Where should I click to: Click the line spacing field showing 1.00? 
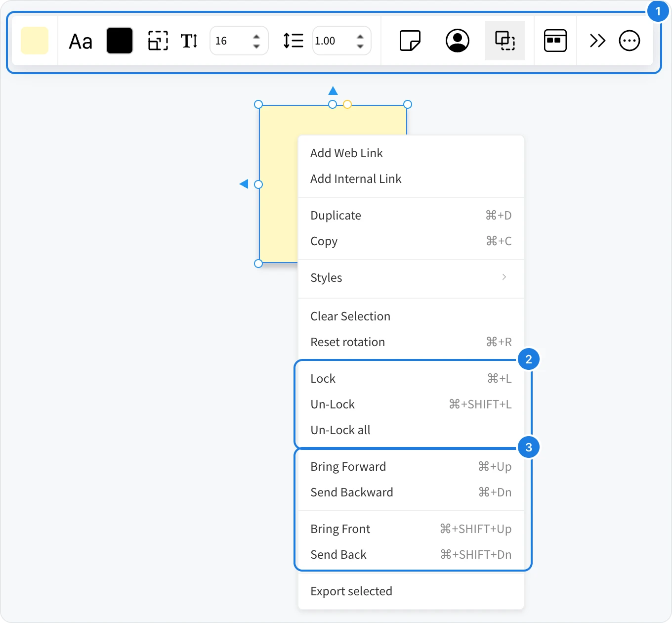341,41
